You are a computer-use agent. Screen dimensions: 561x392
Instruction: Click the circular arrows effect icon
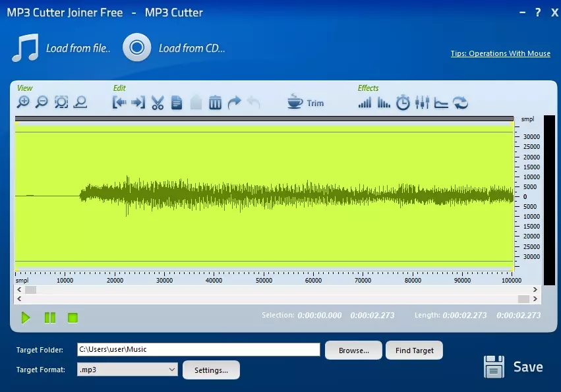460,103
